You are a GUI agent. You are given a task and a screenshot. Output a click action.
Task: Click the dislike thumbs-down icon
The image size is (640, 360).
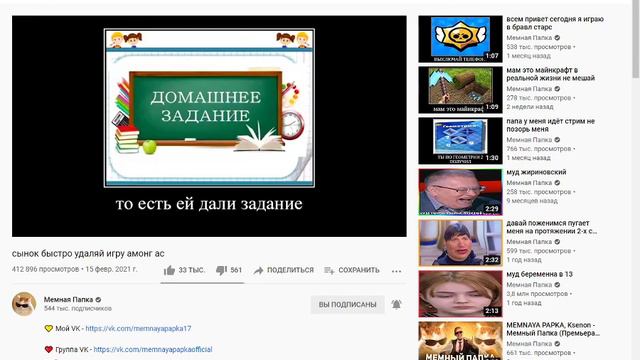click(x=221, y=270)
